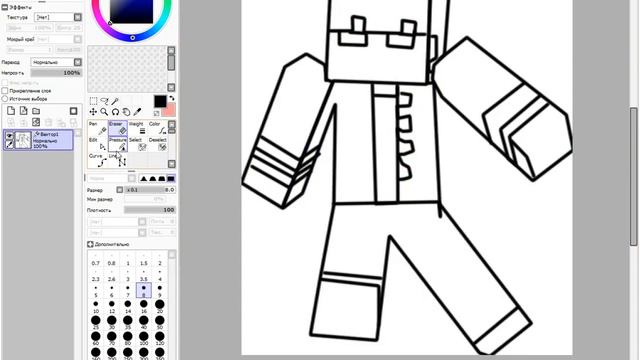640x360 pixels.
Task: Select brush size 12
Action: pyautogui.click(x=111, y=307)
